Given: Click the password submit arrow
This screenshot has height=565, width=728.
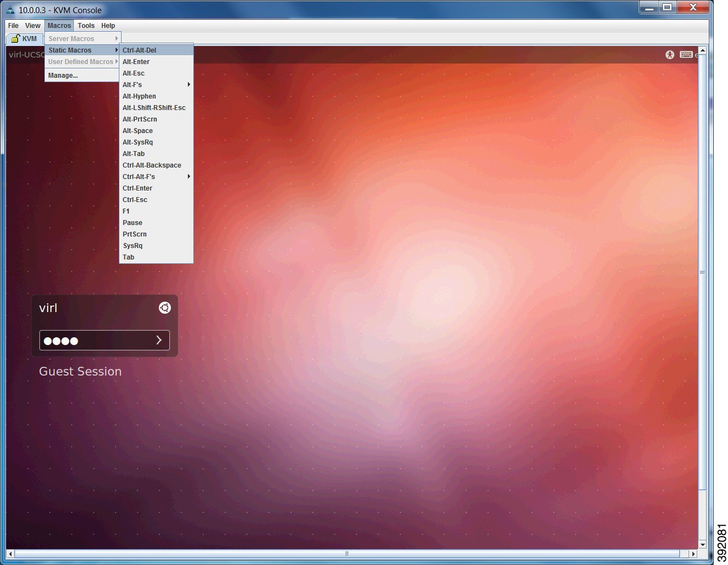Looking at the screenshot, I should 159,340.
